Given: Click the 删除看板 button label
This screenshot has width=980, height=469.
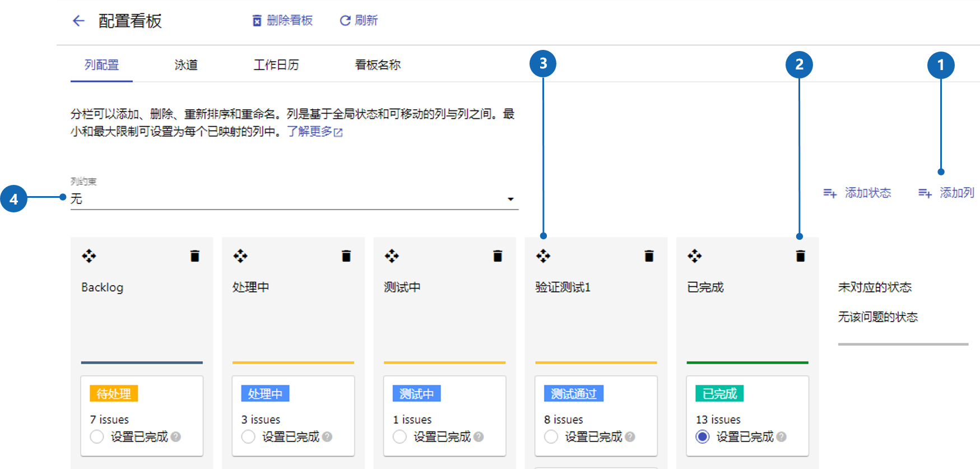Looking at the screenshot, I should click(x=290, y=21).
